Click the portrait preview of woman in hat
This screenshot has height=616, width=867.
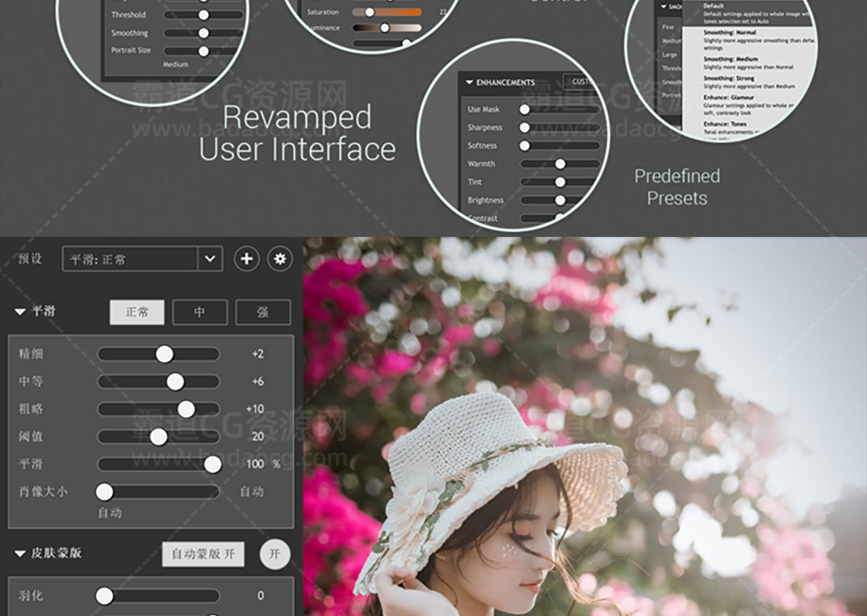tap(585, 426)
